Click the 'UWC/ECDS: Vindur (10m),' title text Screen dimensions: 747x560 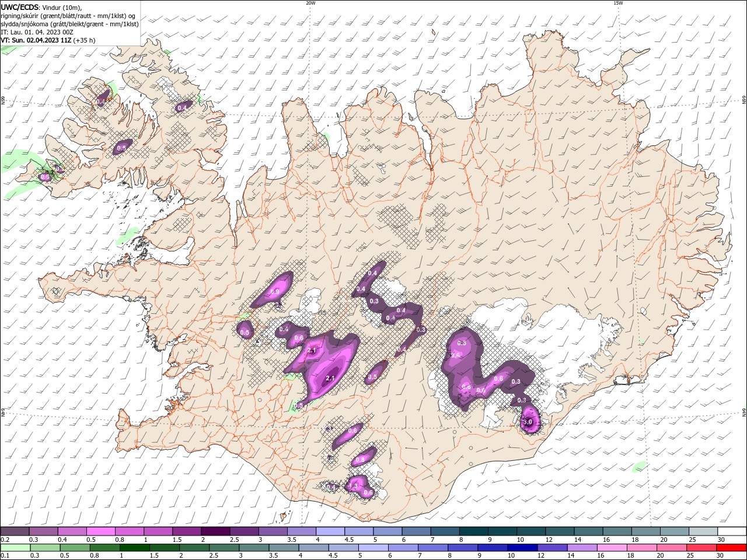[x=42, y=7]
